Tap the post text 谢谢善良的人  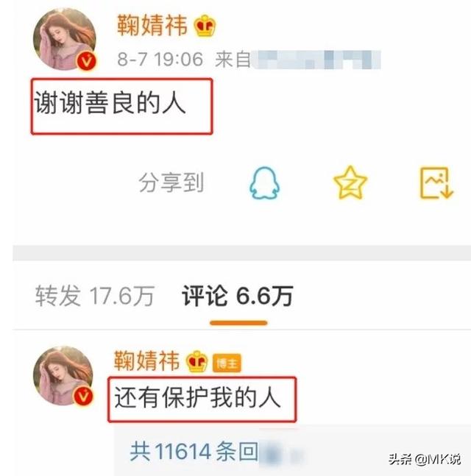pos(110,103)
